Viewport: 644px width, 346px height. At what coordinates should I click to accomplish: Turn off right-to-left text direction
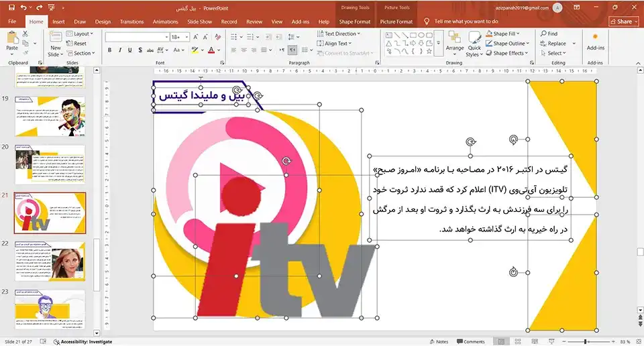(x=292, y=50)
